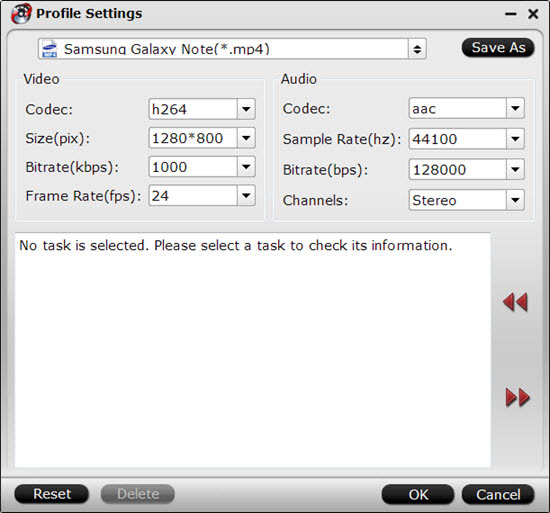Expand the Audio Codec aac dropdown
Viewport: 550px width, 513px height.
(515, 108)
